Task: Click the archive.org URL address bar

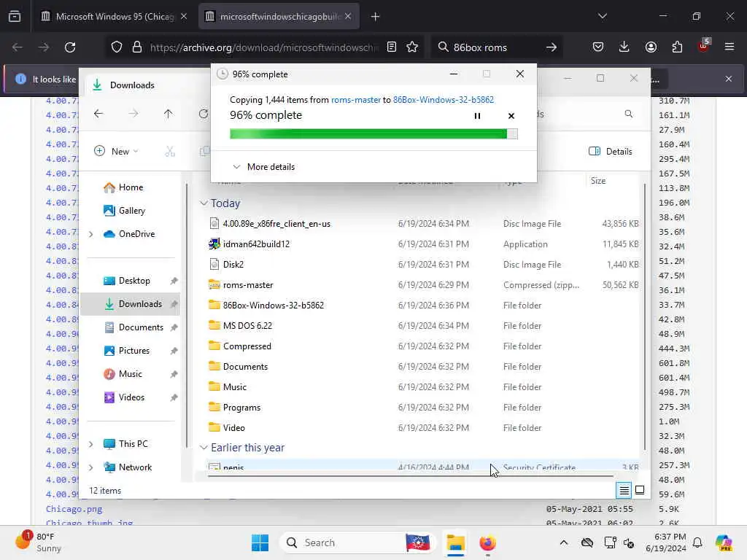Action: point(264,47)
